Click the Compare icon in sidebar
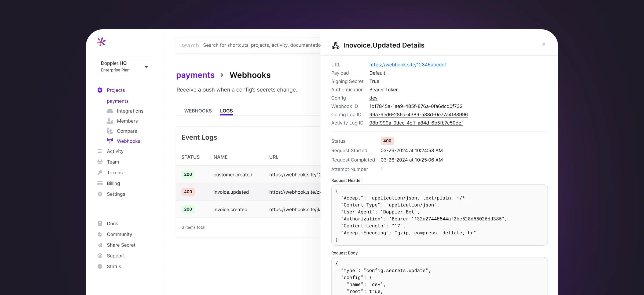 pos(110,131)
